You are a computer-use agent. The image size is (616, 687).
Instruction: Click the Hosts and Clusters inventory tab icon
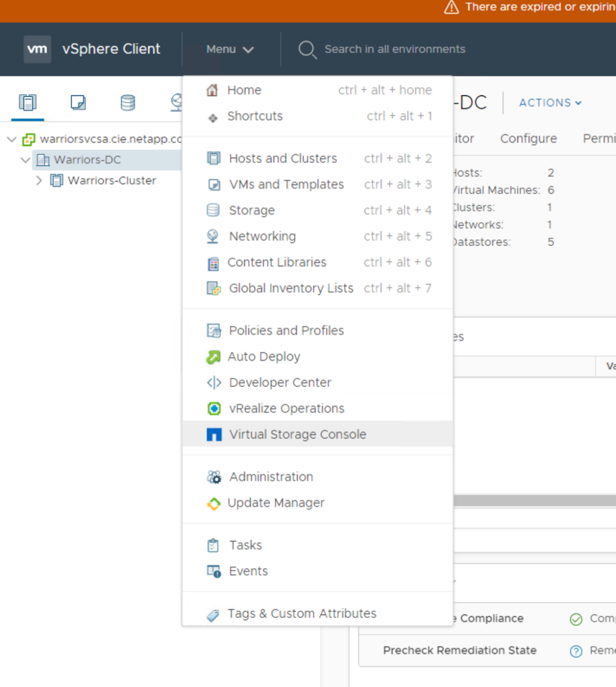(x=27, y=103)
